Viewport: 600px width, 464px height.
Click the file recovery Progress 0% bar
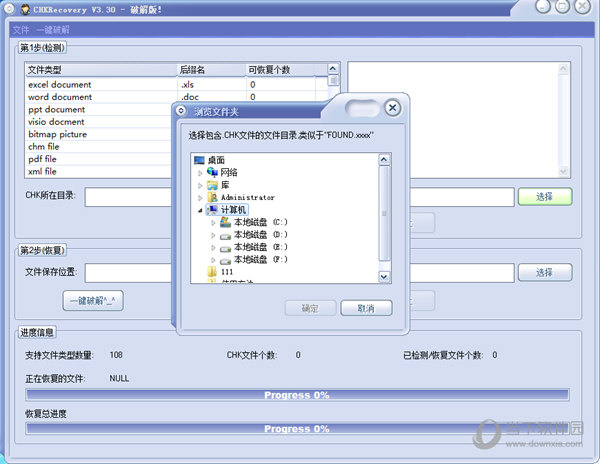tap(297, 395)
